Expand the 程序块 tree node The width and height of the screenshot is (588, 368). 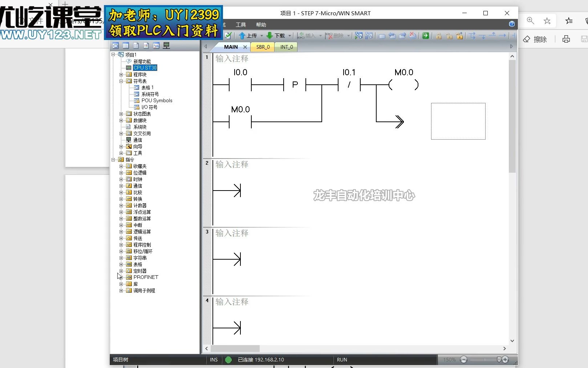pos(121,75)
